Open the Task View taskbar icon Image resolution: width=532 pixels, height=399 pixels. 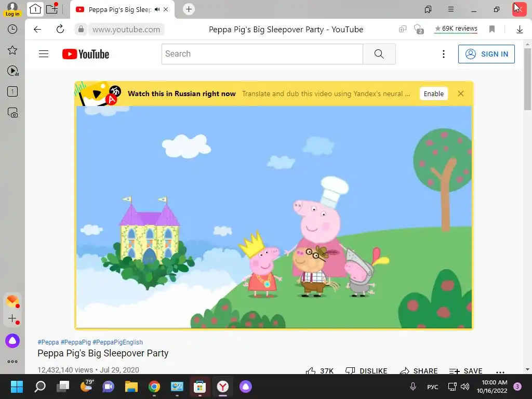click(63, 387)
